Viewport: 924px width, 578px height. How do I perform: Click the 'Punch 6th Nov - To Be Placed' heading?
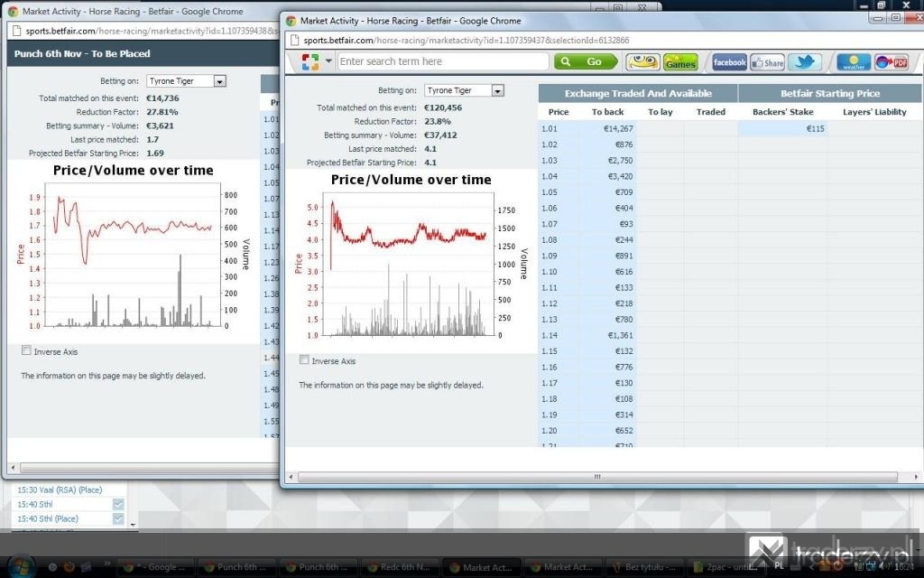[82, 53]
